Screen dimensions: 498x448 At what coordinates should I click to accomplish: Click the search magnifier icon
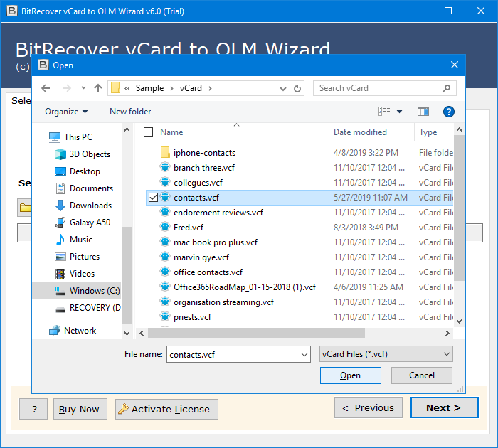[x=446, y=88]
